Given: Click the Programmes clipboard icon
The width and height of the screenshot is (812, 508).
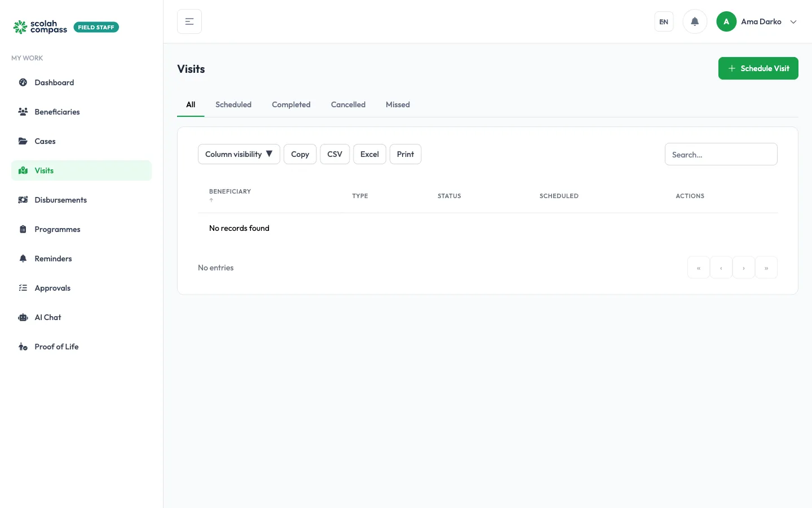Looking at the screenshot, I should (23, 229).
